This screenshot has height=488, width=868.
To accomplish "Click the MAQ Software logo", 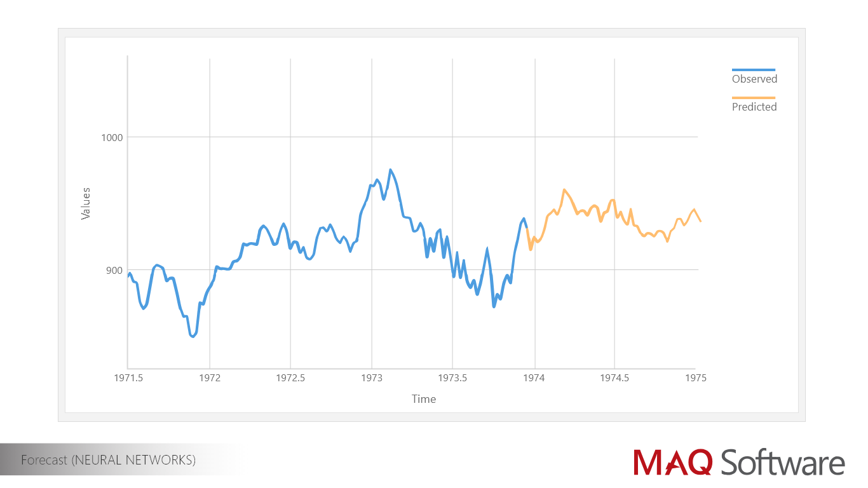I will pos(739,461).
